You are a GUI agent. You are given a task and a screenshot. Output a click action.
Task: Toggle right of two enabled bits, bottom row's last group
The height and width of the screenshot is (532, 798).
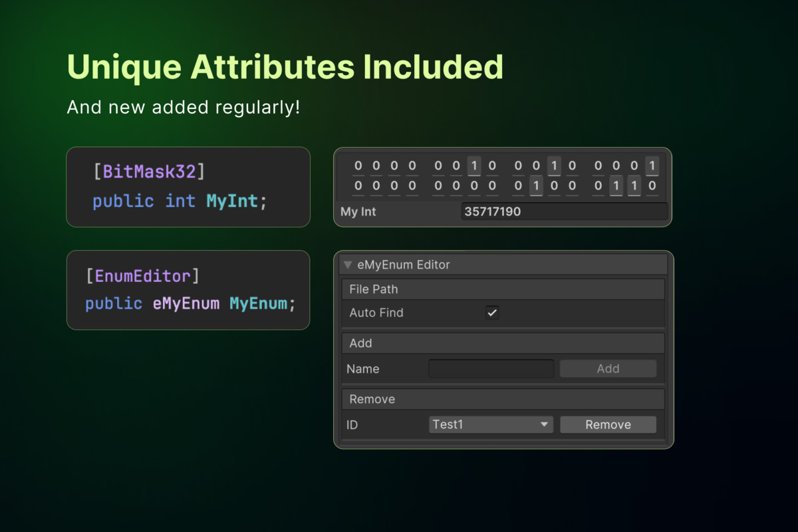click(634, 186)
